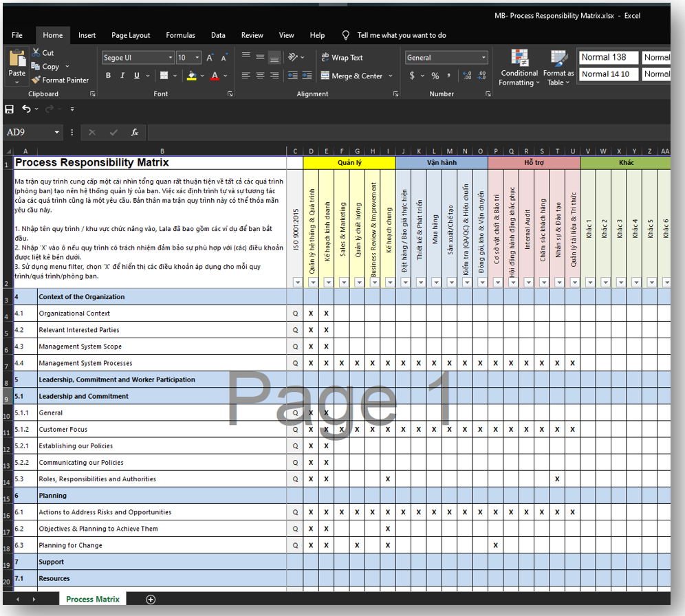The height and width of the screenshot is (616, 685).
Task: Click Decrease Indent icon
Action: click(x=293, y=76)
